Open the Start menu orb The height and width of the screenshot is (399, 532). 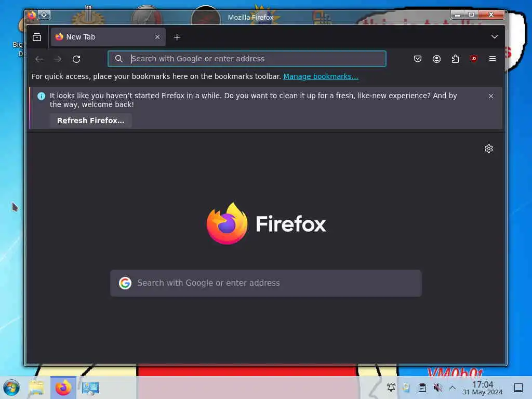pos(11,388)
